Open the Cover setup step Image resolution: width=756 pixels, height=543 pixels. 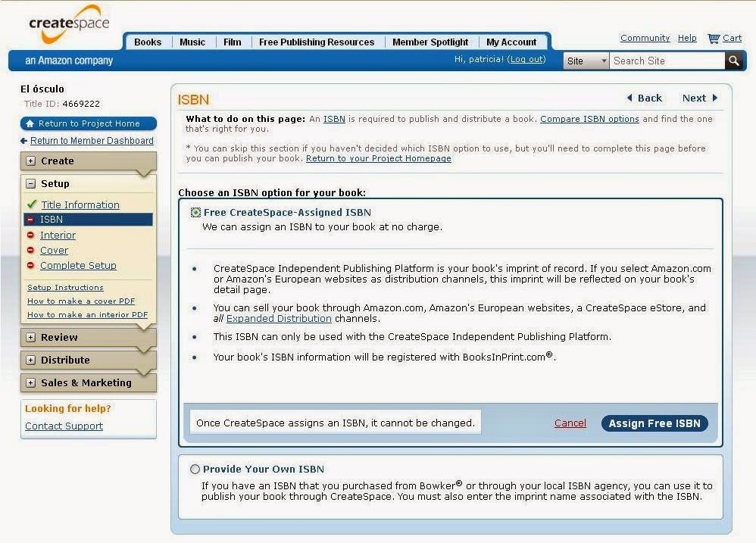54,251
